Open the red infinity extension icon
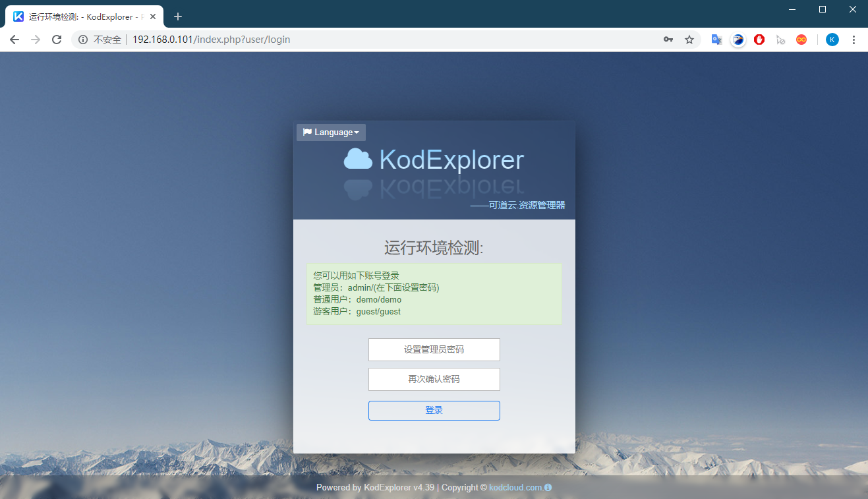 [801, 40]
